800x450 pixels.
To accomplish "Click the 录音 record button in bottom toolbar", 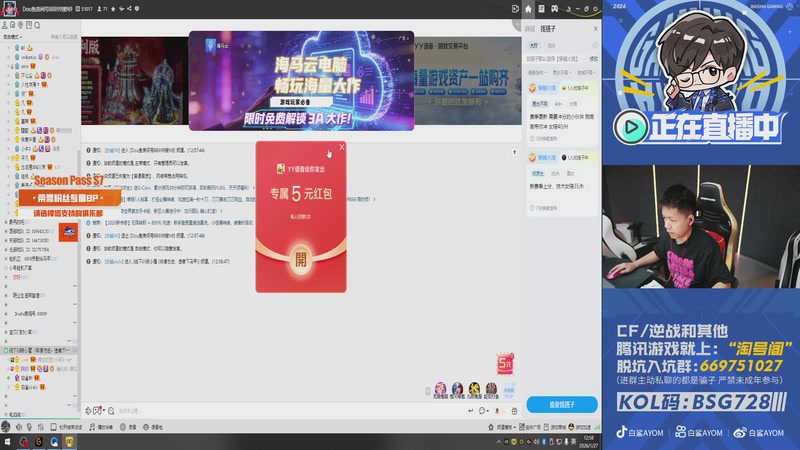I will point(128,427).
